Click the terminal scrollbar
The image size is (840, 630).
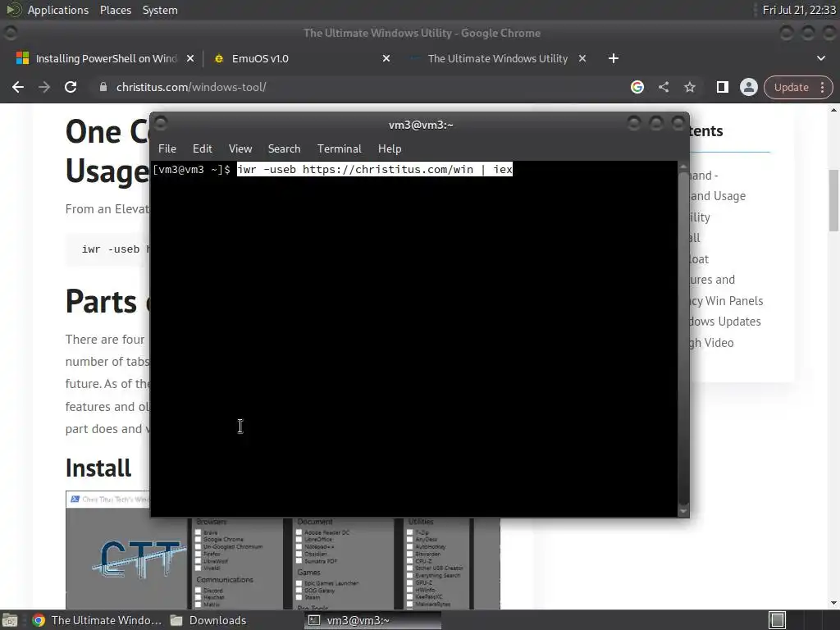[683, 339]
